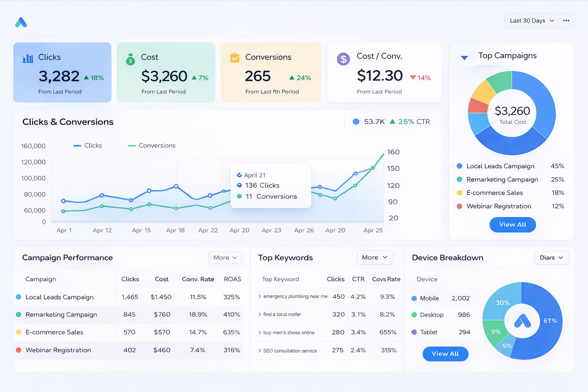
Task: Click the Google Ads logo icon
Action: 21,23
